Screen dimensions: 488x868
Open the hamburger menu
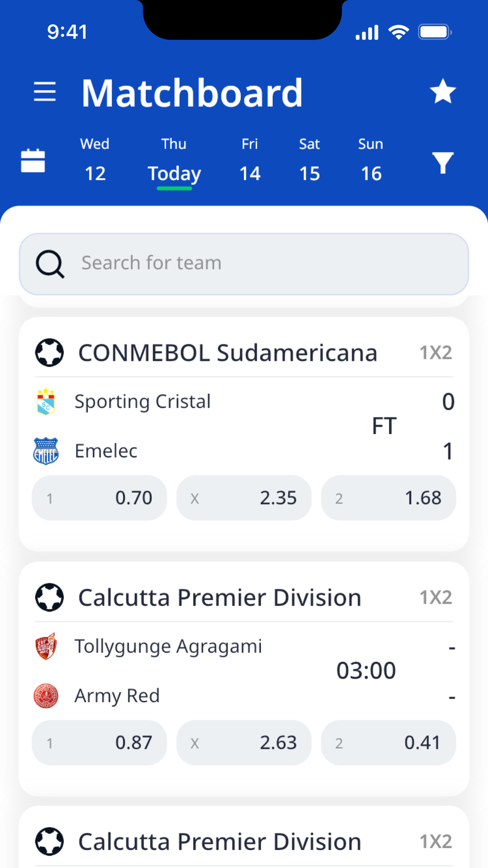(45, 91)
